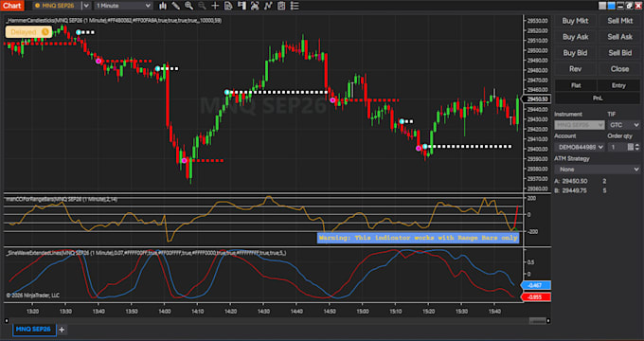The width and height of the screenshot is (644, 341).
Task: Click the Flat position display
Action: [576, 85]
